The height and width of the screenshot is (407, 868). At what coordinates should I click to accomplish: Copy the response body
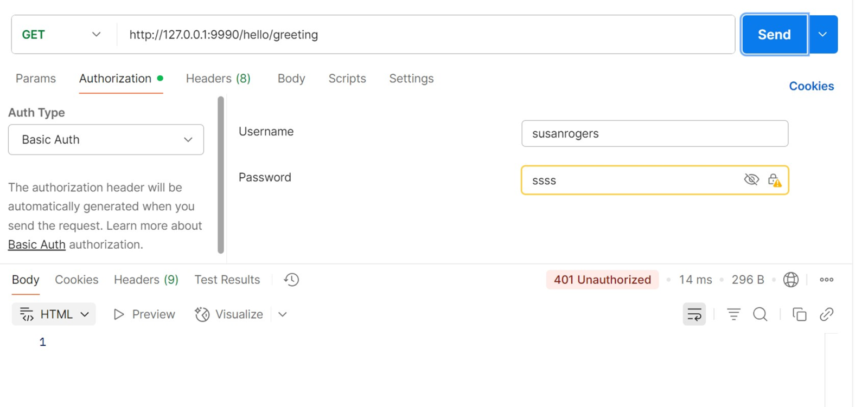pyautogui.click(x=799, y=314)
